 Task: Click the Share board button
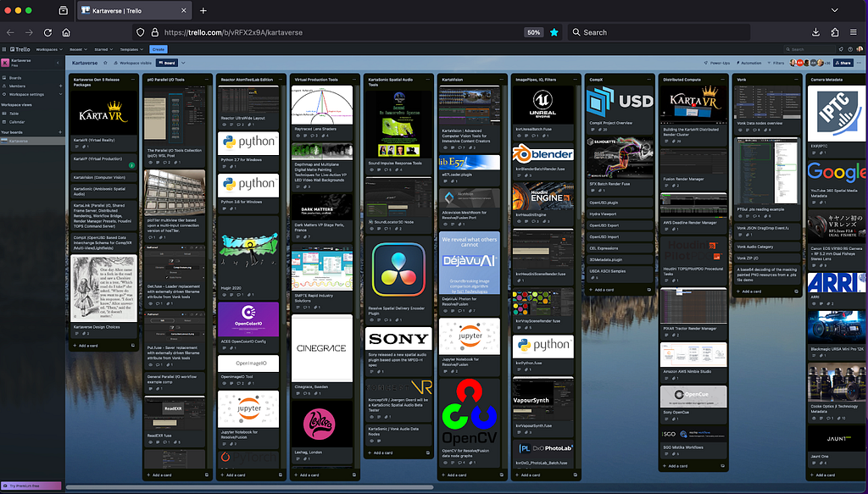(843, 63)
